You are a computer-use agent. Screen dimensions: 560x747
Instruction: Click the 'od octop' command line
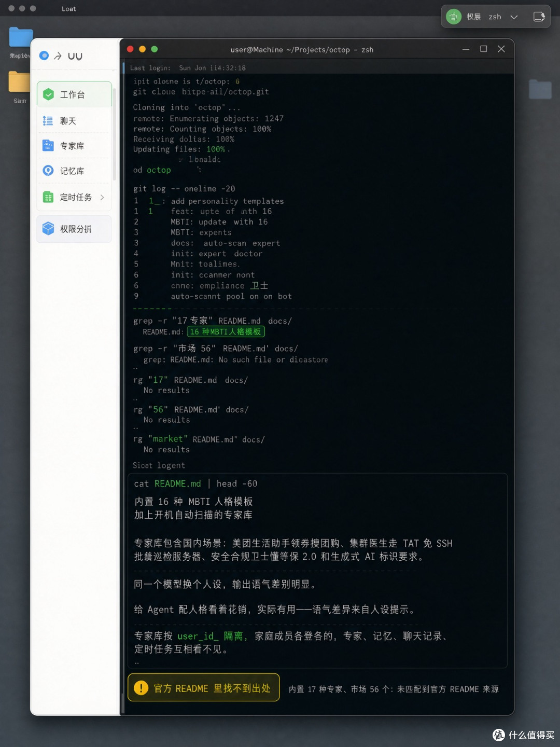tap(152, 170)
